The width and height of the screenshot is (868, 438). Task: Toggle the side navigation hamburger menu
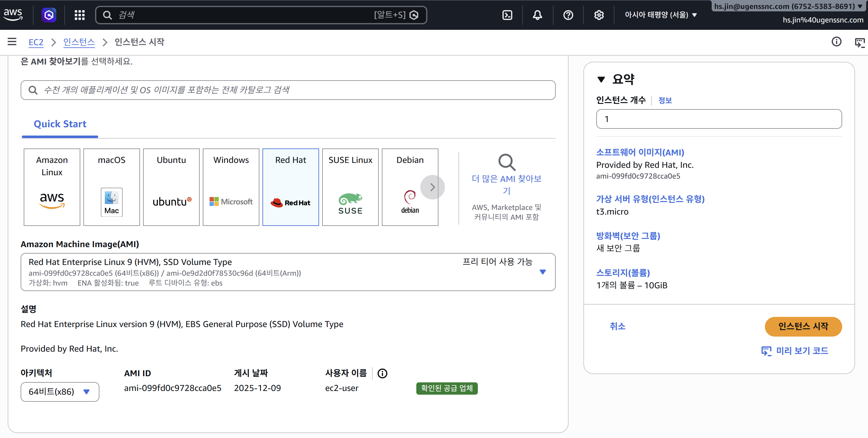pyautogui.click(x=12, y=42)
